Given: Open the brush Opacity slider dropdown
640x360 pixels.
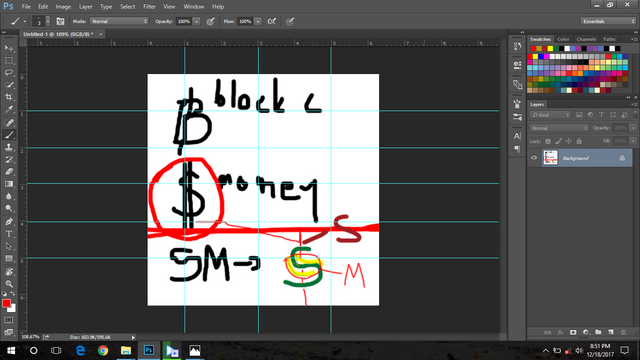Looking at the screenshot, I should click(x=196, y=21).
